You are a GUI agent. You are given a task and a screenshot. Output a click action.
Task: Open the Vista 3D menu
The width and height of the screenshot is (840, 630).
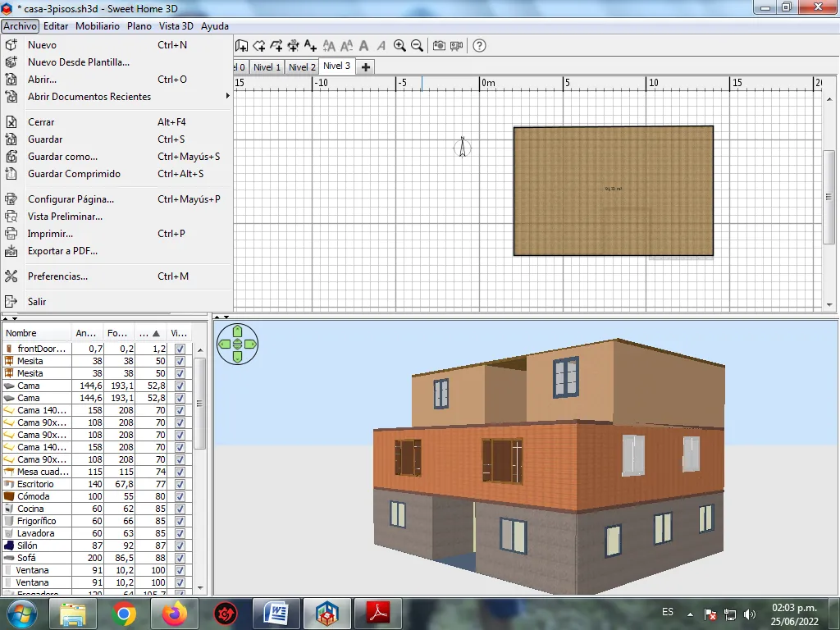click(x=176, y=26)
